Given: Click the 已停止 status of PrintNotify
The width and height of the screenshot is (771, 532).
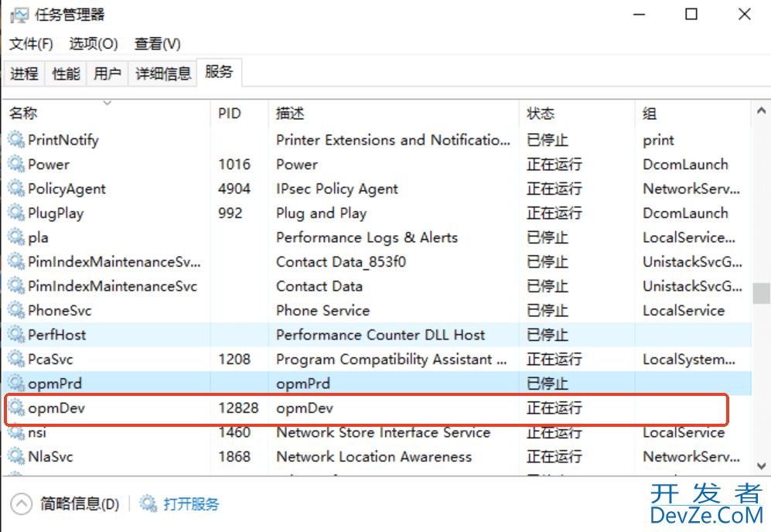Looking at the screenshot, I should (x=548, y=140).
